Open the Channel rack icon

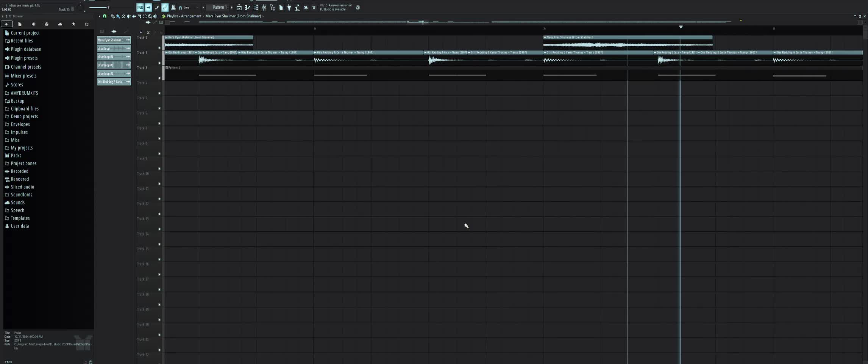[x=256, y=7]
